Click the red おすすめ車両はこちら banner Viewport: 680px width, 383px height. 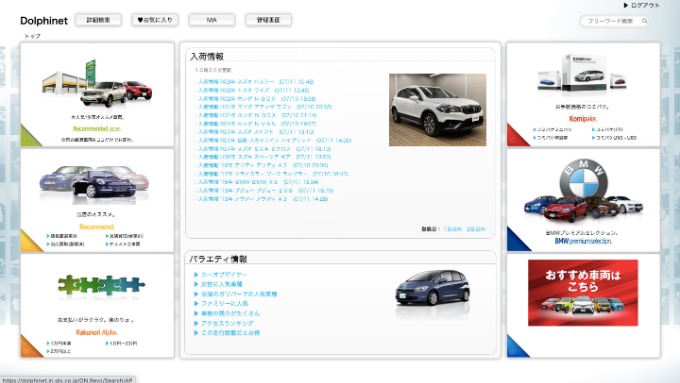click(583, 293)
